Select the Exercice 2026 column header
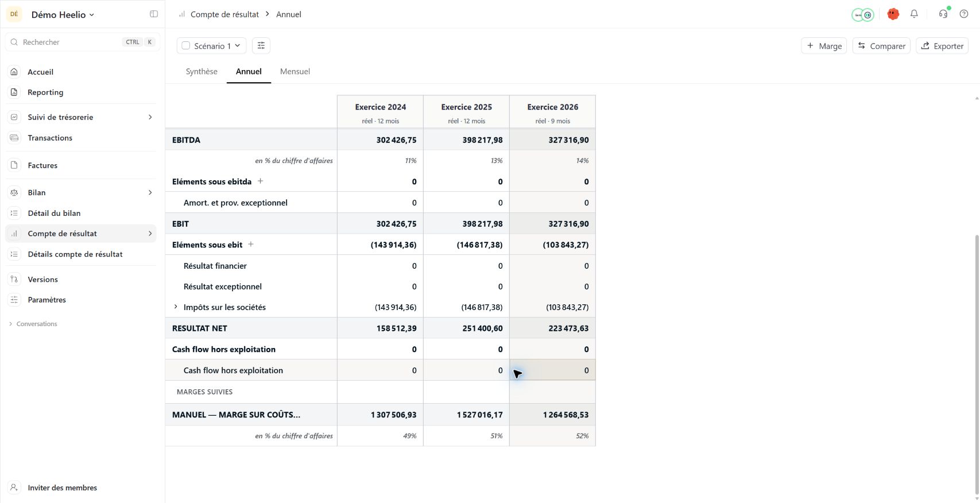This screenshot has height=503, width=980. (x=553, y=113)
